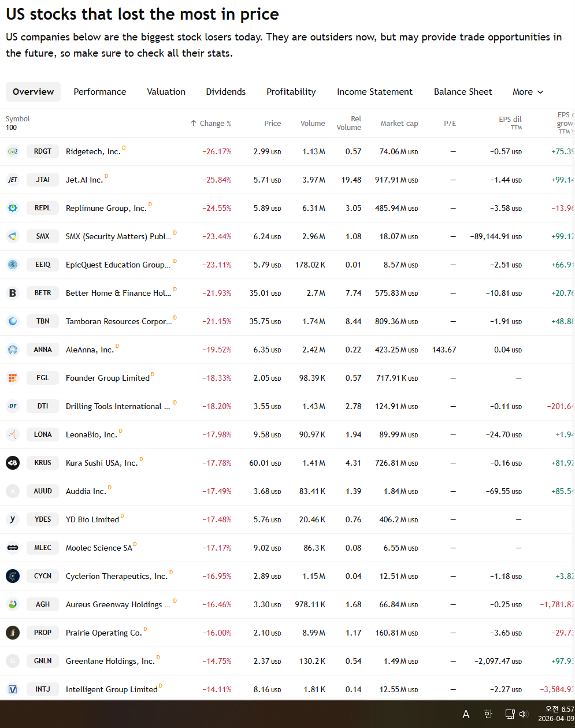Click the Moolec Science logo icon
The width and height of the screenshot is (575, 728).
tap(13, 548)
